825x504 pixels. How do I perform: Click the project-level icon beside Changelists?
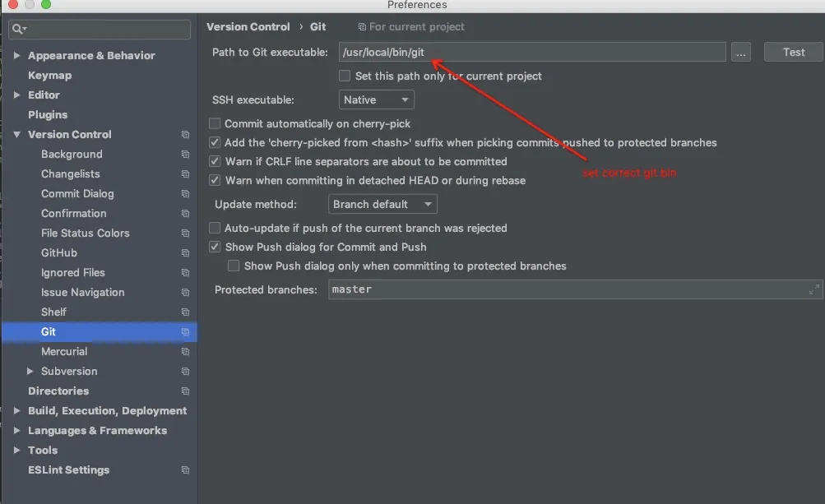185,174
